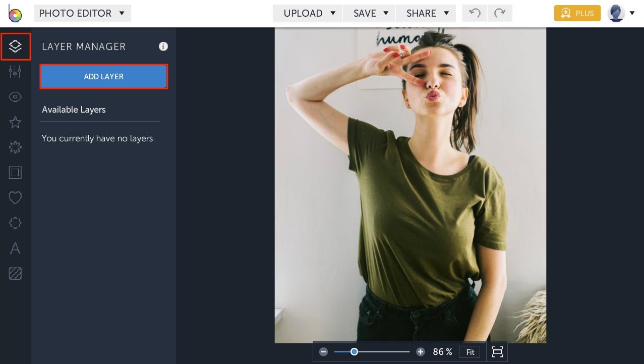Open the UPLOAD dropdown menu
644x364 pixels.
[x=307, y=13]
